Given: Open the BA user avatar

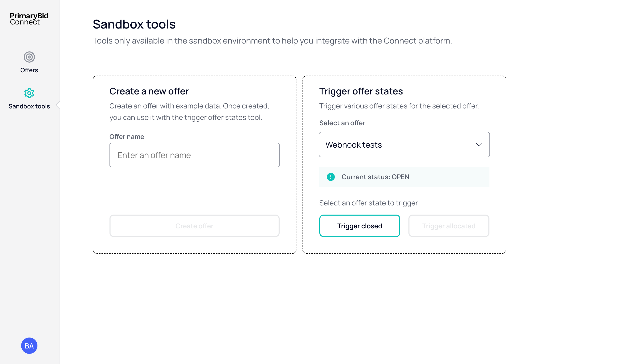Looking at the screenshot, I should 29,346.
